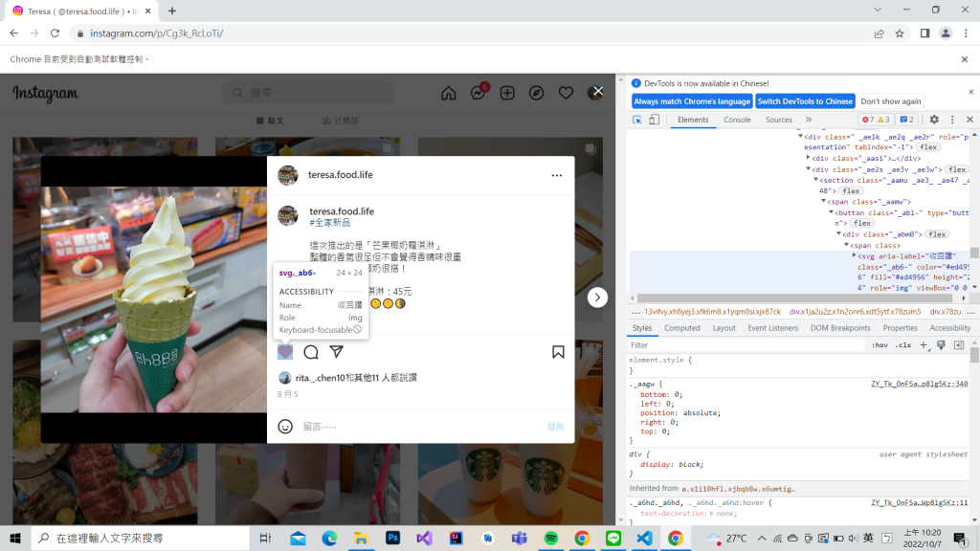Open the emoji picker in comment box

tap(285, 426)
